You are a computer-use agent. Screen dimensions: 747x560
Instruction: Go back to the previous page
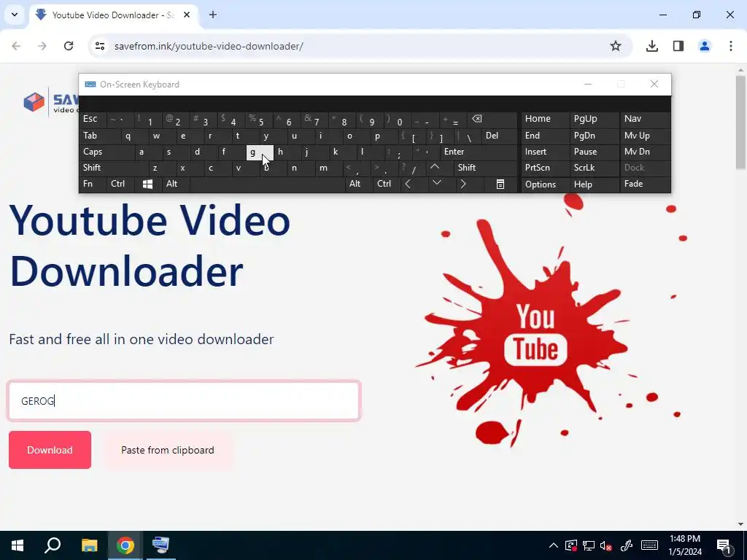[x=16, y=46]
